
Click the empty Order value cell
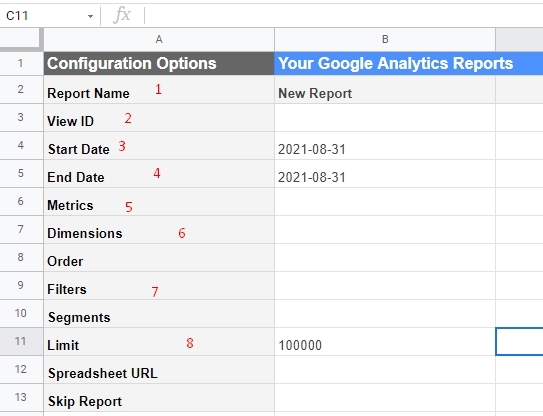(x=385, y=257)
